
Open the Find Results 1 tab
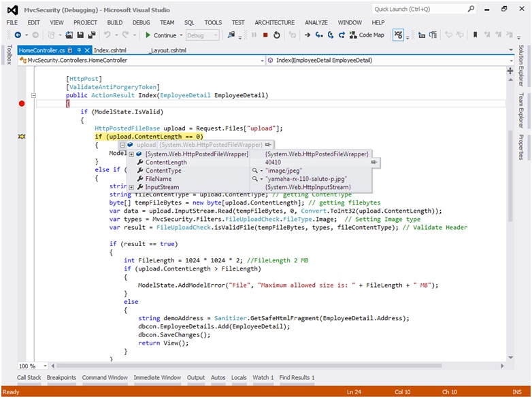point(297,378)
